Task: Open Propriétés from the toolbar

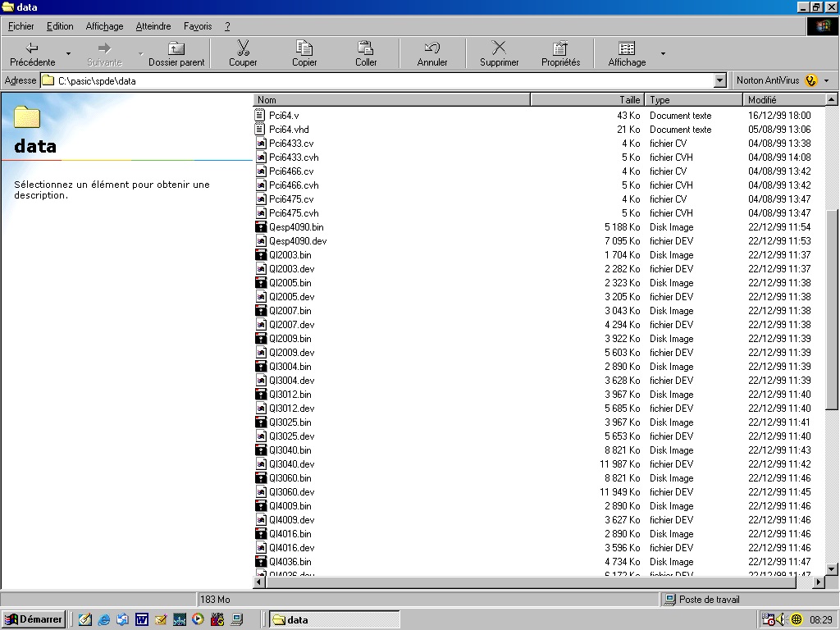Action: tap(560, 54)
